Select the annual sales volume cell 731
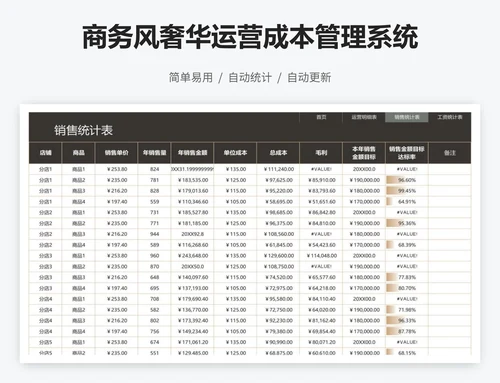 [154, 212]
